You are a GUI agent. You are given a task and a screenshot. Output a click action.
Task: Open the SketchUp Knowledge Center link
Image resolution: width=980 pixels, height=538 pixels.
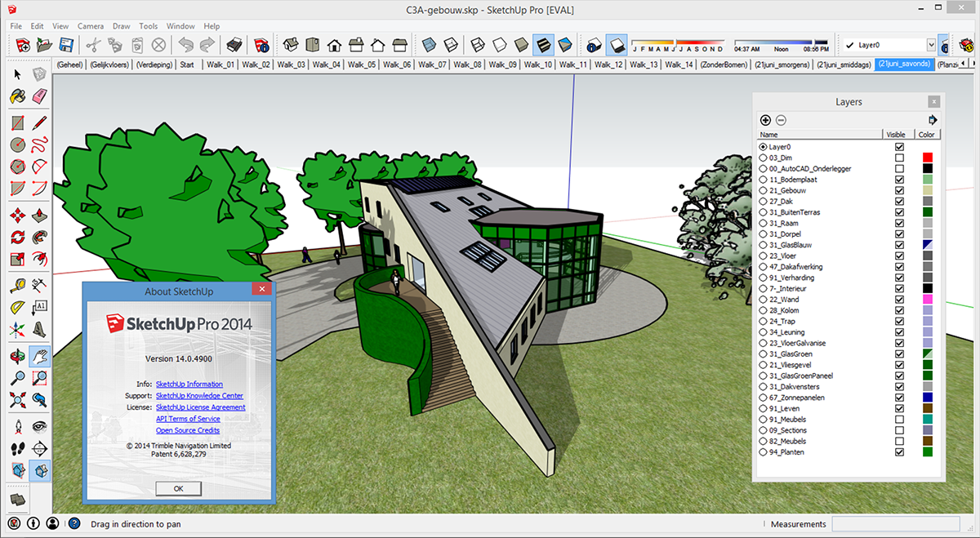[x=199, y=395]
